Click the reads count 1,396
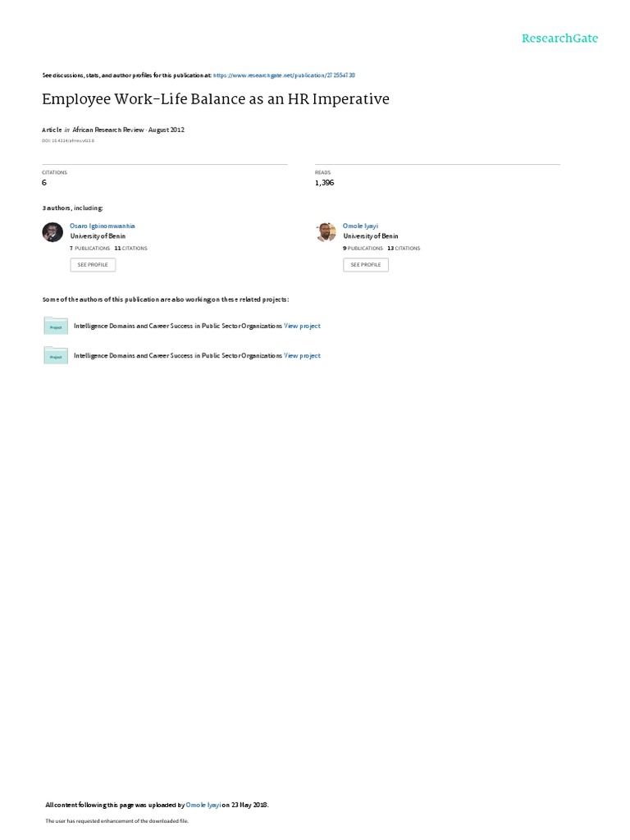The image size is (630, 840). 325,183
